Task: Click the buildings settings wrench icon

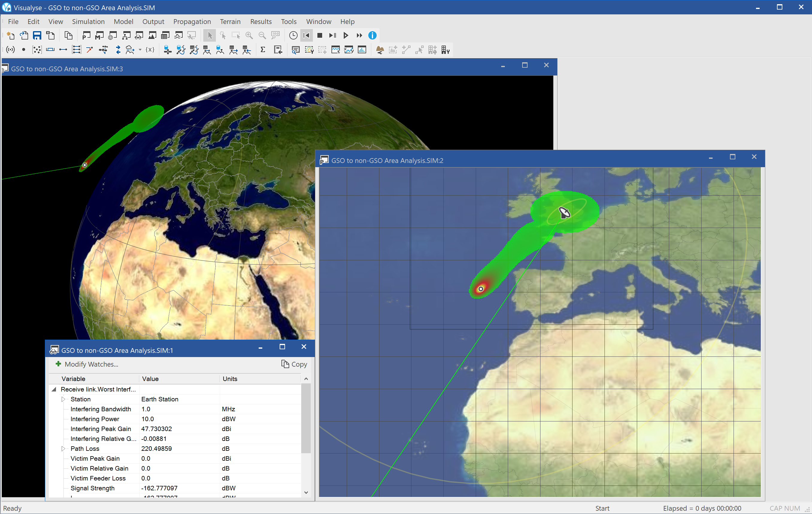Action: 446,50
